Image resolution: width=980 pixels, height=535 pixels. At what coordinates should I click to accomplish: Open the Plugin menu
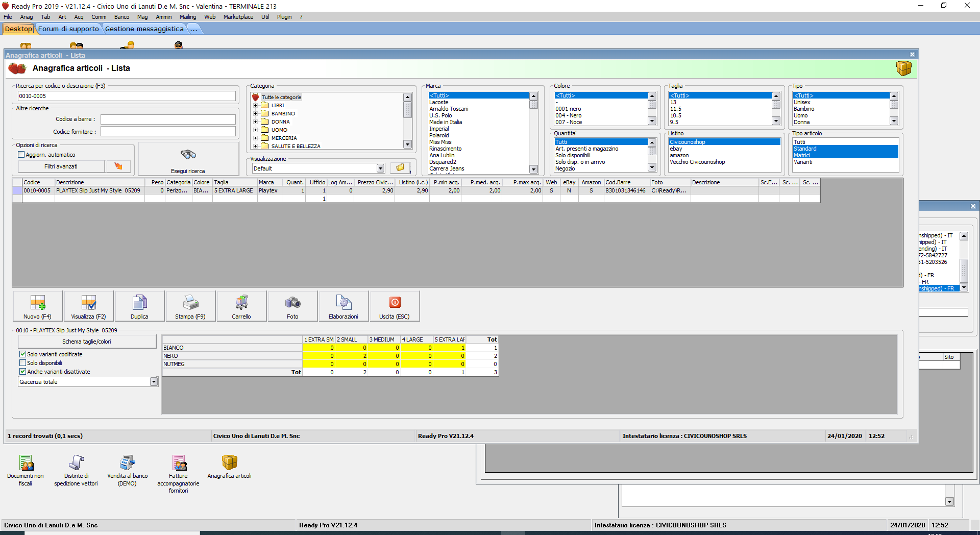pos(284,17)
